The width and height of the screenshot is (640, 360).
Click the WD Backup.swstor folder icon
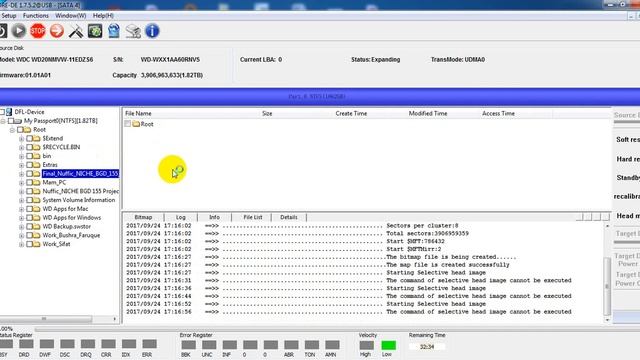[37, 227]
